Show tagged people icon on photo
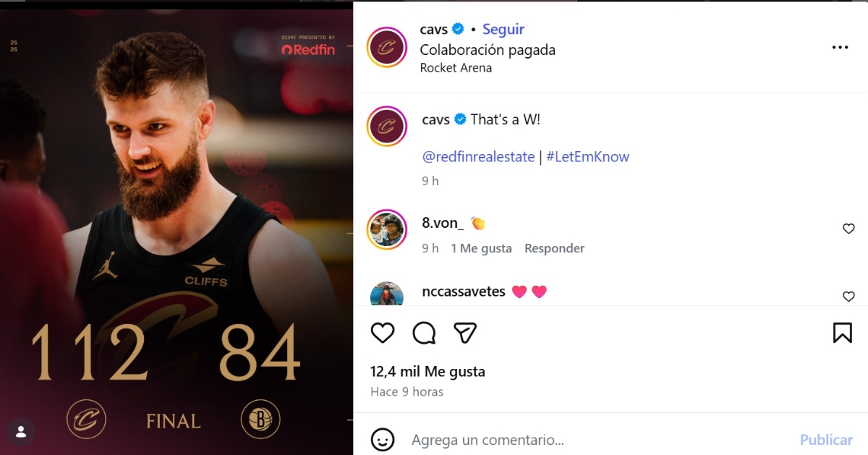Viewport: 868px width, 455px height. (x=21, y=432)
